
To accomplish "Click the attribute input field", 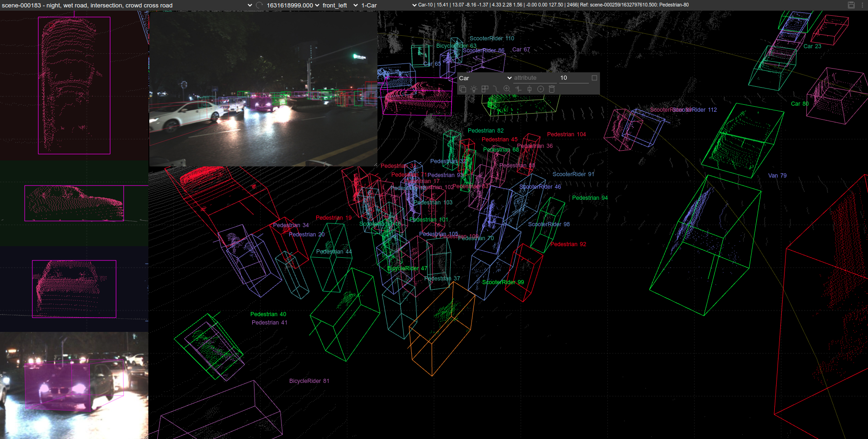I will 534,78.
